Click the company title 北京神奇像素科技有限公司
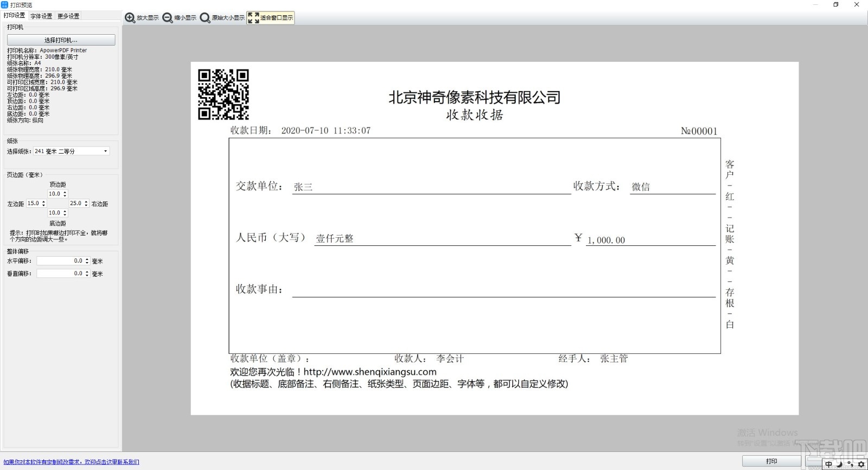This screenshot has height=470, width=868. [475, 98]
